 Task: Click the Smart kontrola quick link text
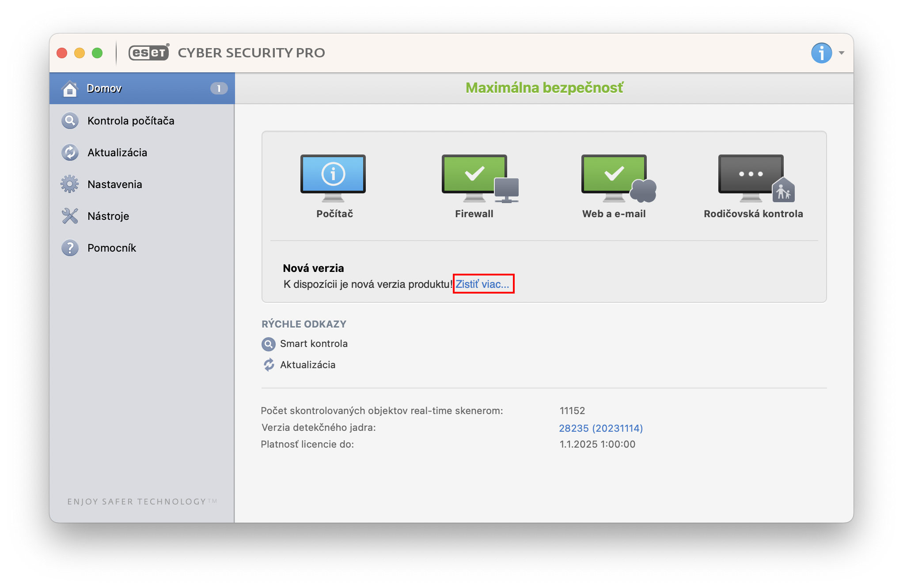tap(314, 344)
